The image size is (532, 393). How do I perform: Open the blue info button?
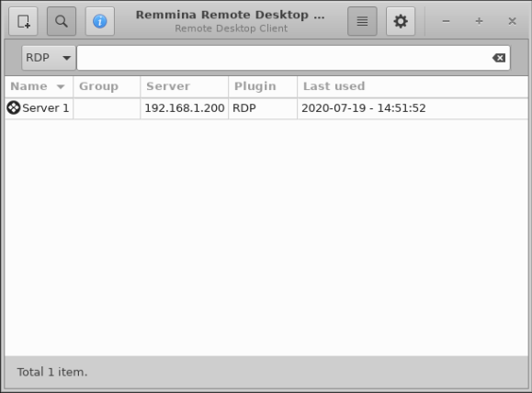100,21
